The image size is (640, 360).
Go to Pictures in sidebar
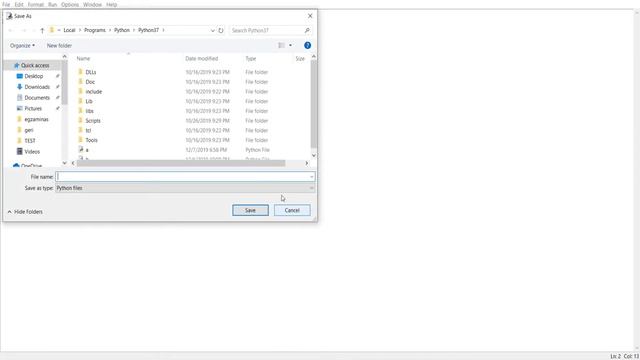[x=33, y=109]
